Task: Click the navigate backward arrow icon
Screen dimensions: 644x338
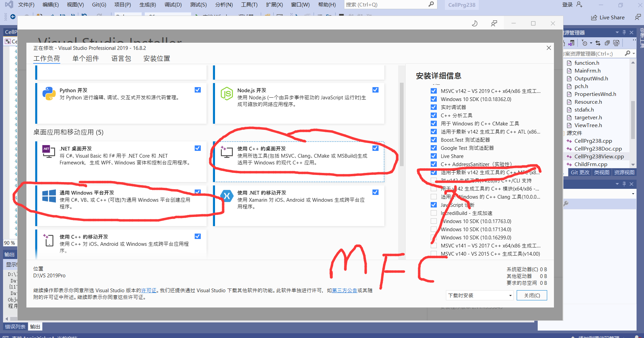Action: pos(13,17)
